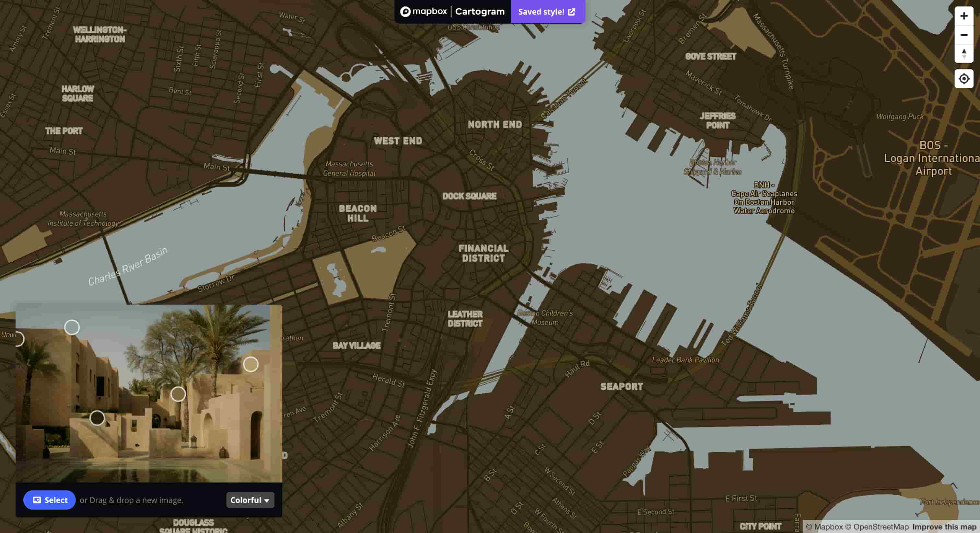Click the geolocate target icon
Image resolution: width=980 pixels, height=533 pixels.
click(964, 79)
